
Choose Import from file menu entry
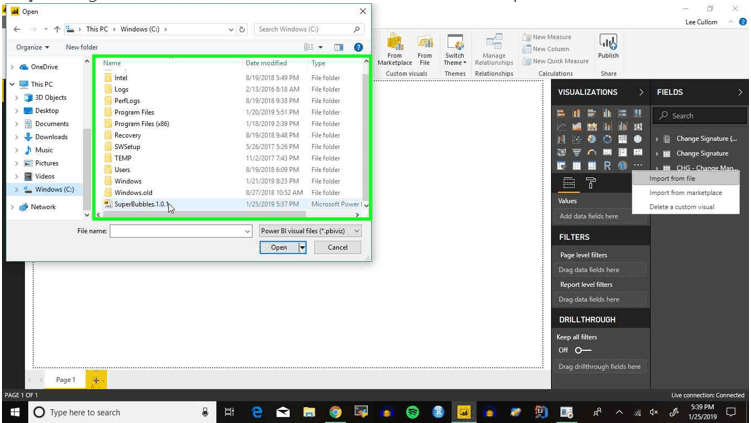tap(686, 178)
